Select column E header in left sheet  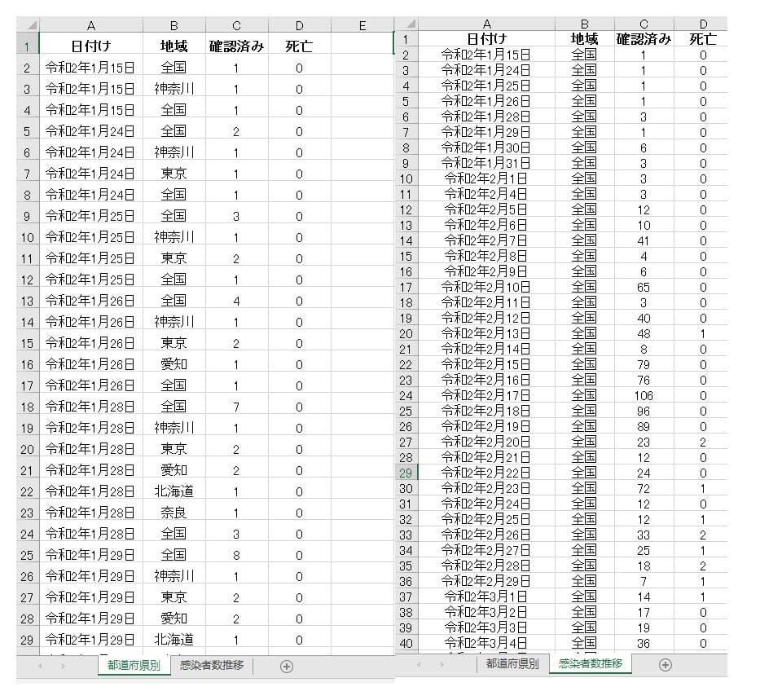click(x=362, y=25)
